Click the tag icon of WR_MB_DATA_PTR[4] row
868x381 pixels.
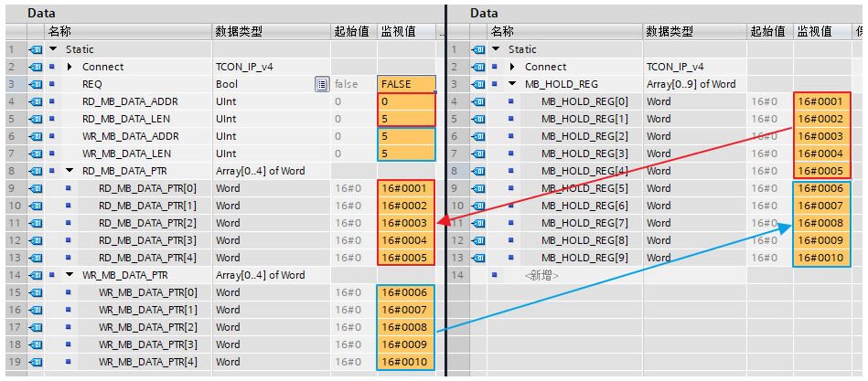(x=36, y=362)
